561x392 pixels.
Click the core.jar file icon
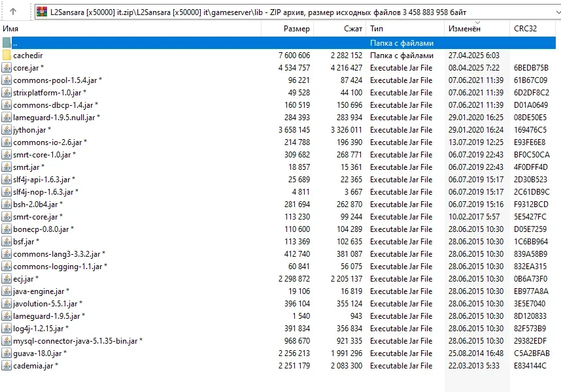click(7, 68)
